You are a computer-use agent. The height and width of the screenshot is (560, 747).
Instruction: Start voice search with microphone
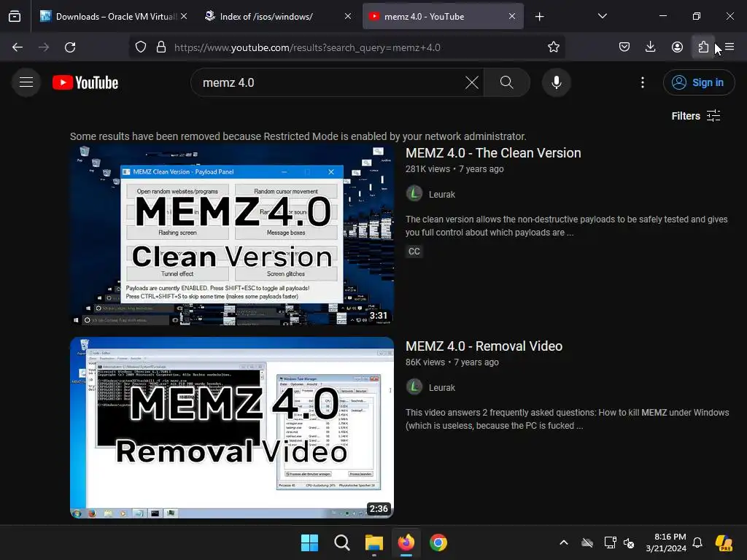point(556,82)
